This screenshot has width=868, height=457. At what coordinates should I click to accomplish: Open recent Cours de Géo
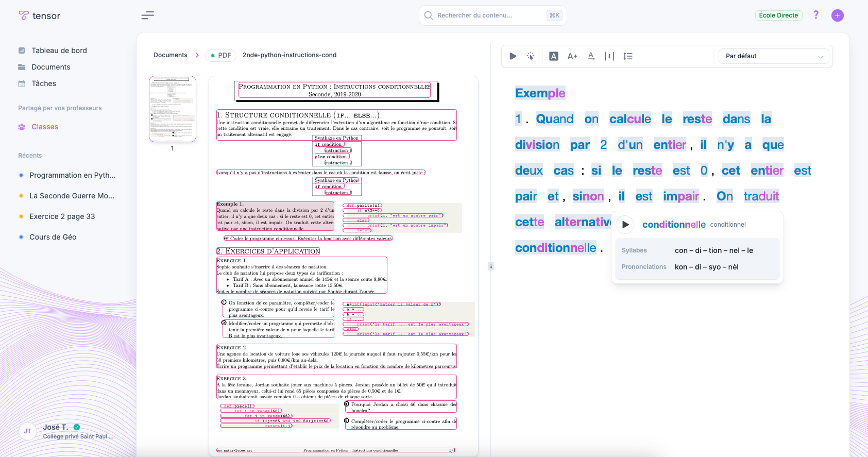tap(53, 237)
